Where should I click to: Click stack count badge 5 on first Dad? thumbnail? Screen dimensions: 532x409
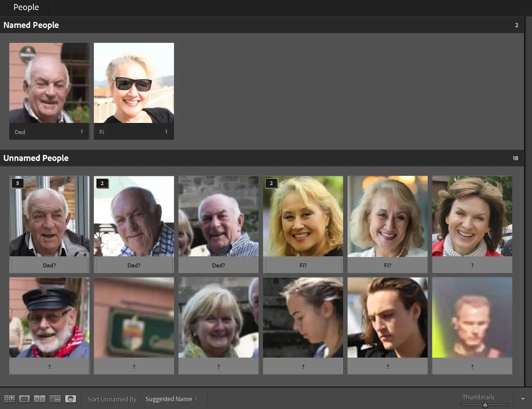coord(18,183)
